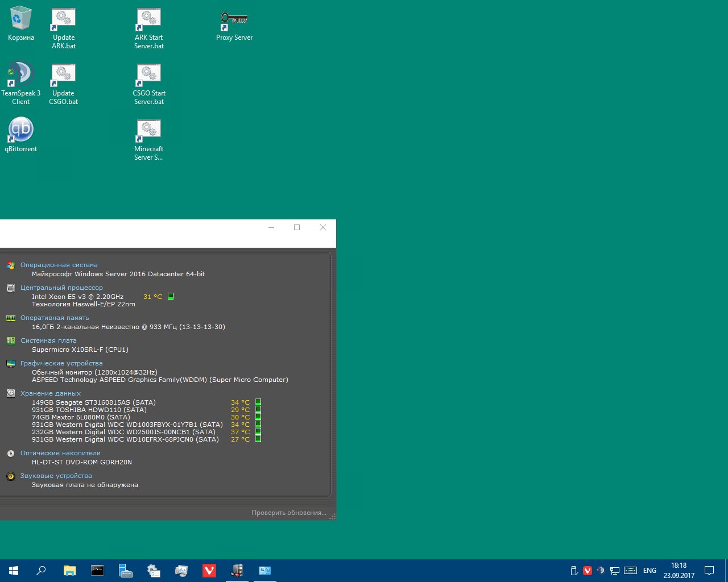Select the Update ARK.bat desktop shortcut
This screenshot has width=728, height=582.
click(64, 28)
